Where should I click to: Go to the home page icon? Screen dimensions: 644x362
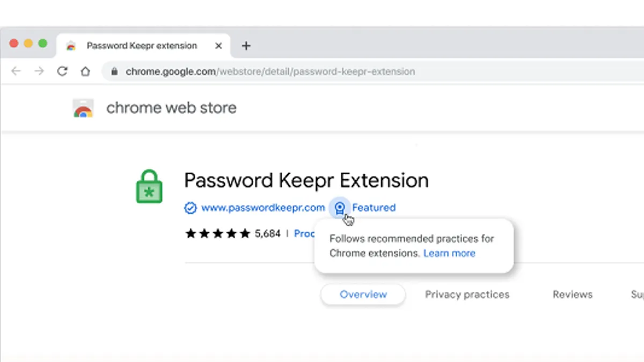click(85, 71)
